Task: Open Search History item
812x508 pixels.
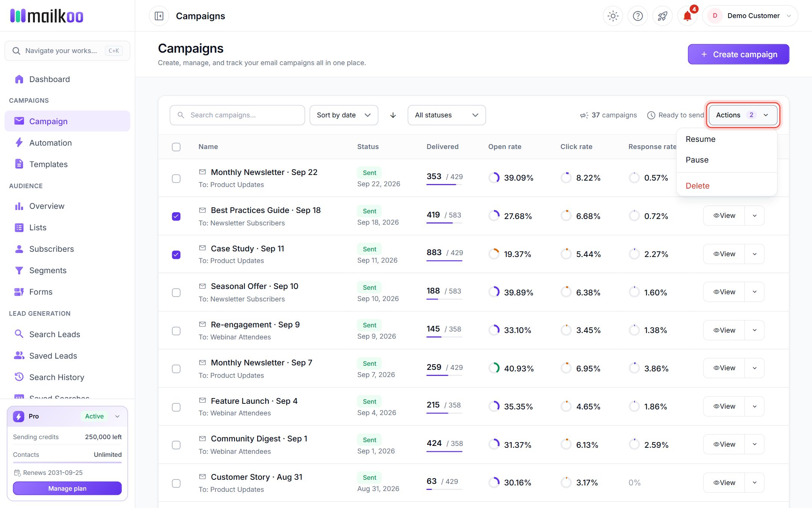Action: pyautogui.click(x=67, y=377)
